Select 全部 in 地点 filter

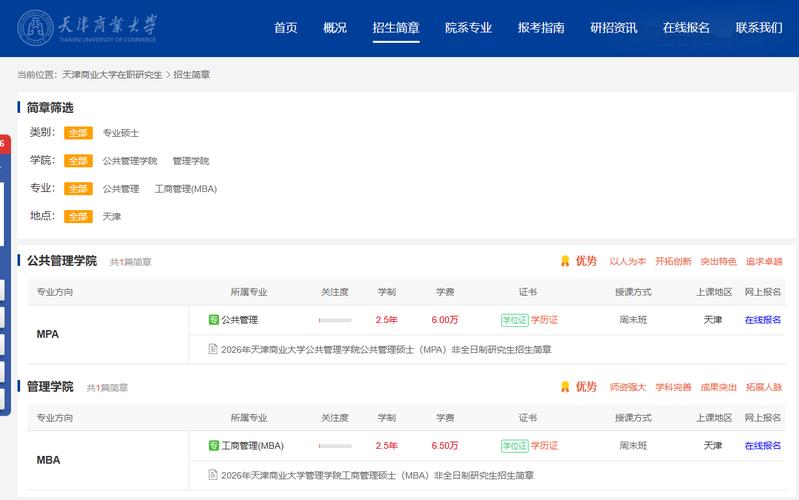[78, 217]
